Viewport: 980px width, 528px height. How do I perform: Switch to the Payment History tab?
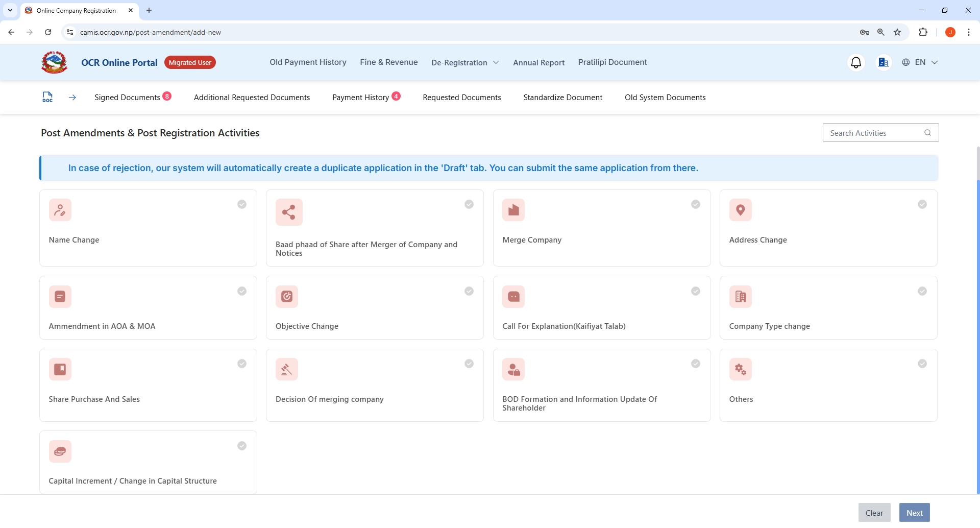pyautogui.click(x=361, y=97)
